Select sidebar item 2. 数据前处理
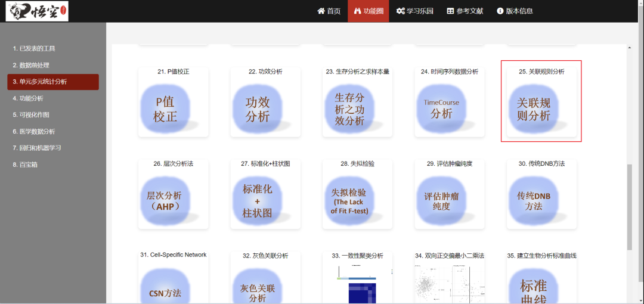 pyautogui.click(x=53, y=66)
